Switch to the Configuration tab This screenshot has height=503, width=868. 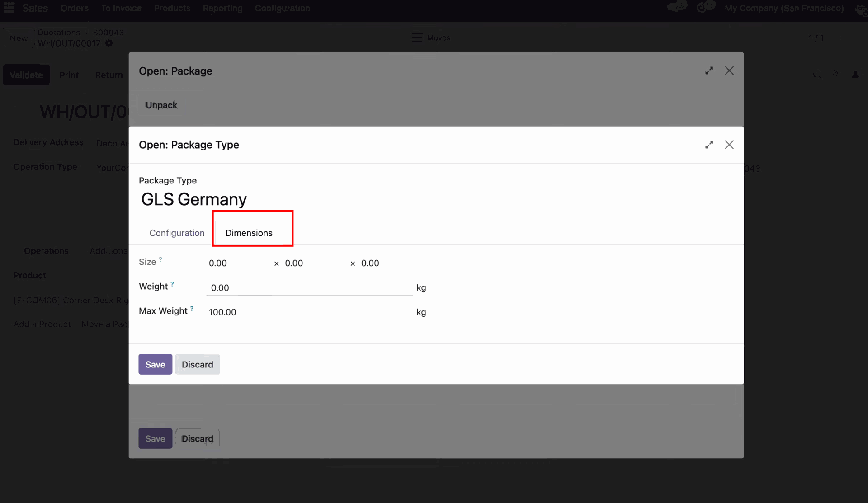pyautogui.click(x=177, y=233)
